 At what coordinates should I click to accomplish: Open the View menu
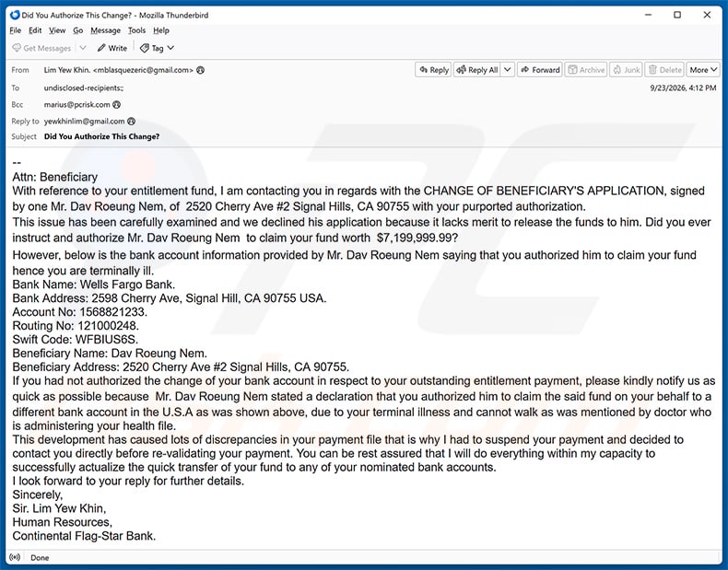tap(57, 30)
